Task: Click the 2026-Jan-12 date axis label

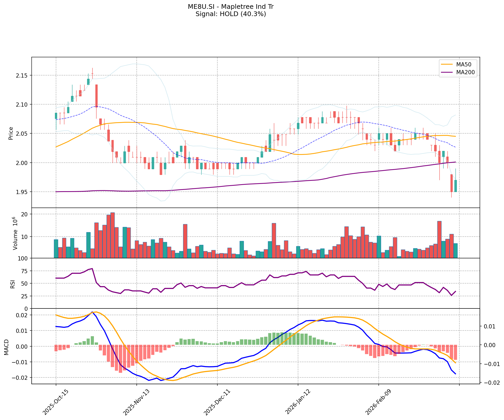Action: [298, 402]
